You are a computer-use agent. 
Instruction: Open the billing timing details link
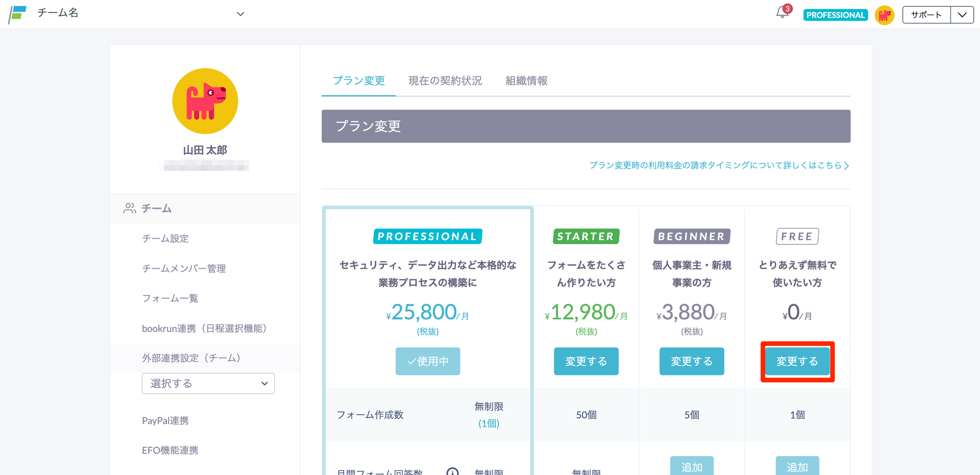click(x=719, y=165)
